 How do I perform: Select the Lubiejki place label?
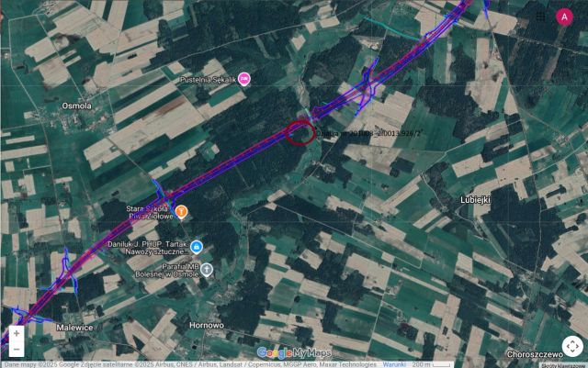click(x=475, y=200)
